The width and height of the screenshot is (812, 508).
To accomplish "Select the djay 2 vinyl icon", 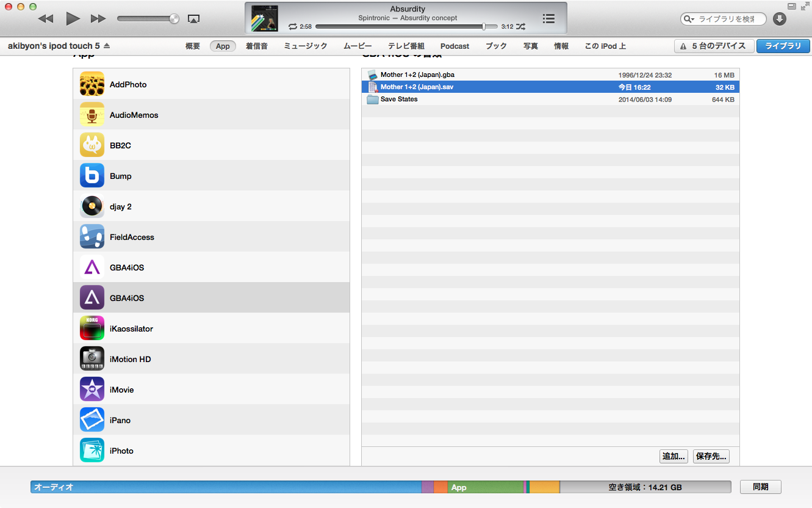I will [x=92, y=206].
